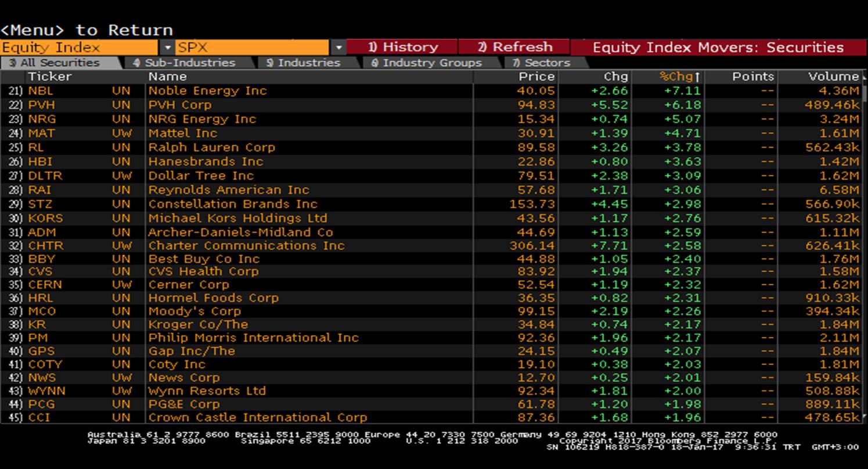Click the 489.46k volume value
The image size is (868, 469).
click(831, 105)
